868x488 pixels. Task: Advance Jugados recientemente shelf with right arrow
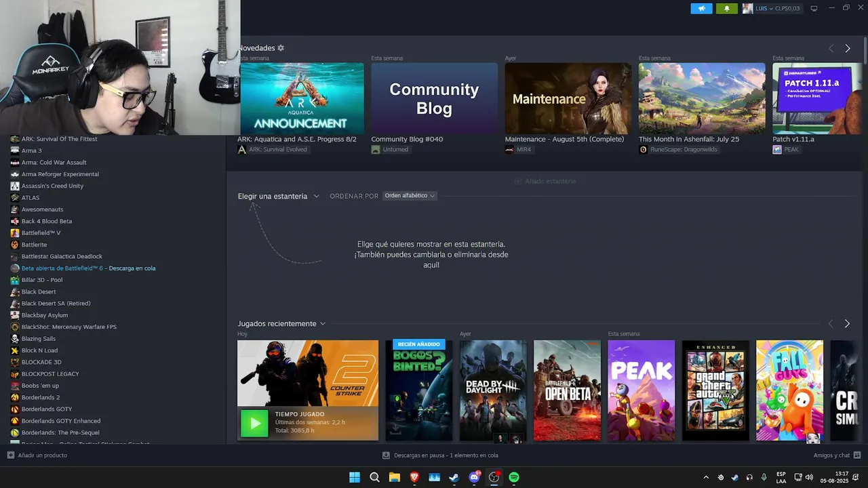click(x=847, y=324)
